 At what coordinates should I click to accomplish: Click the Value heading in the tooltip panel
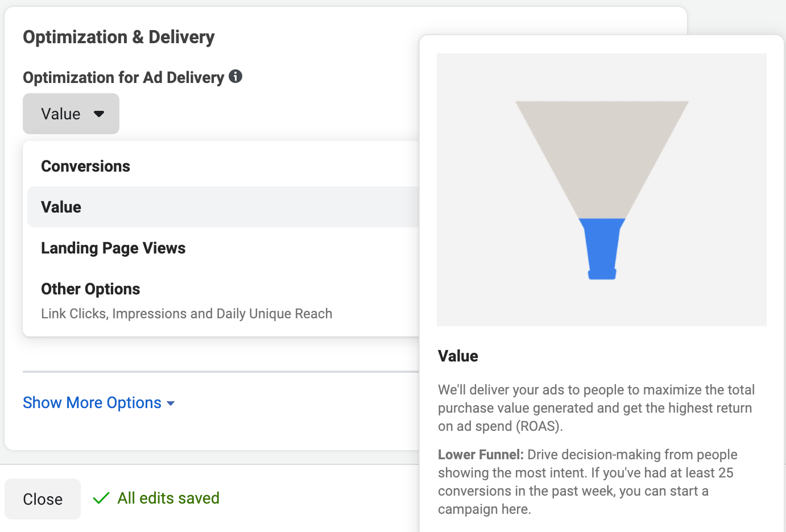point(458,356)
